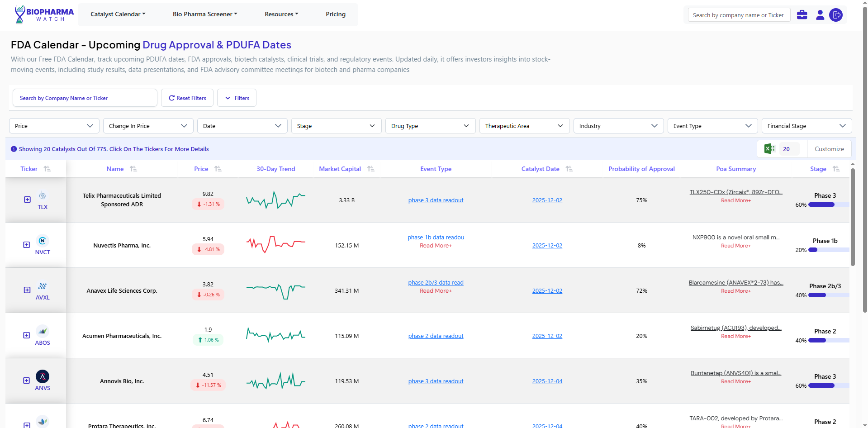Screen dimensions: 868x428
Task: Click Read More under Anavex event type
Action: coord(436,291)
